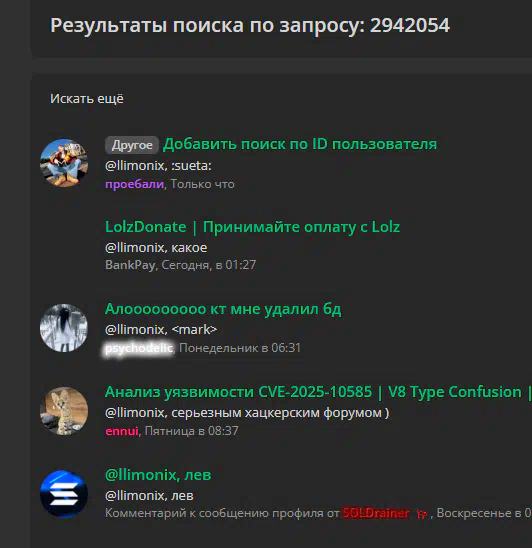The width and height of the screenshot is (532, 548).
Task: Click the Искать ещё link
Action: 87,99
